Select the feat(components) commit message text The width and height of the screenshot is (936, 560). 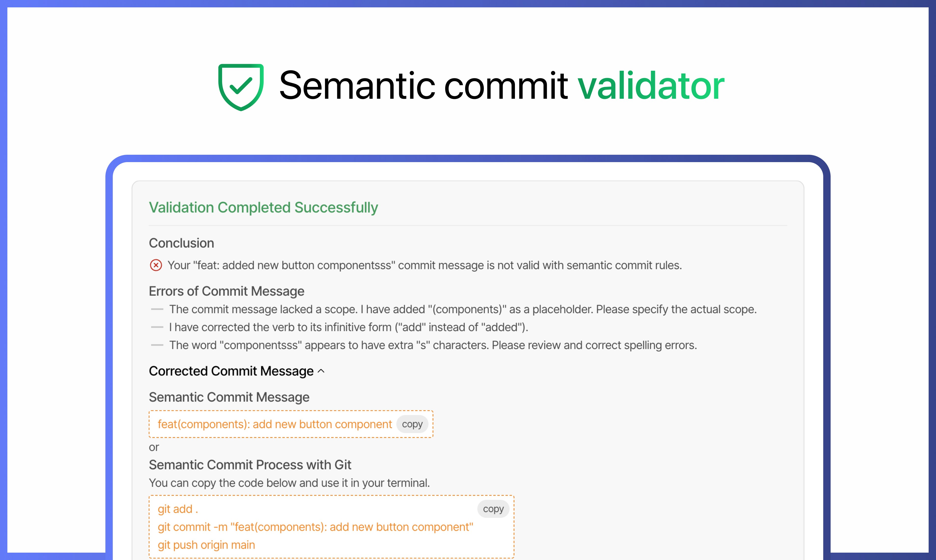[x=275, y=424]
